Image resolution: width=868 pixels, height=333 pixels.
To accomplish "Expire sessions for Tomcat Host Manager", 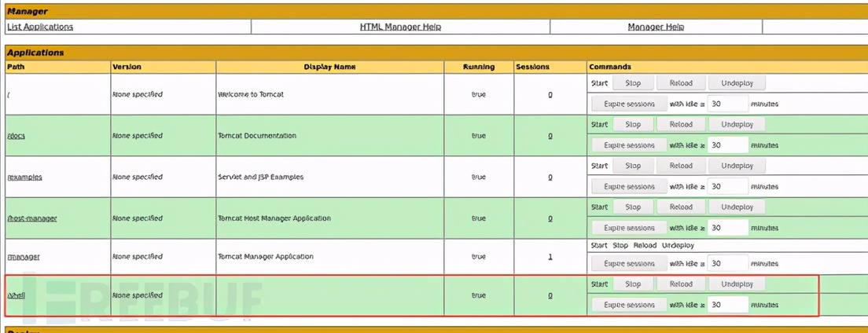I will (x=629, y=228).
